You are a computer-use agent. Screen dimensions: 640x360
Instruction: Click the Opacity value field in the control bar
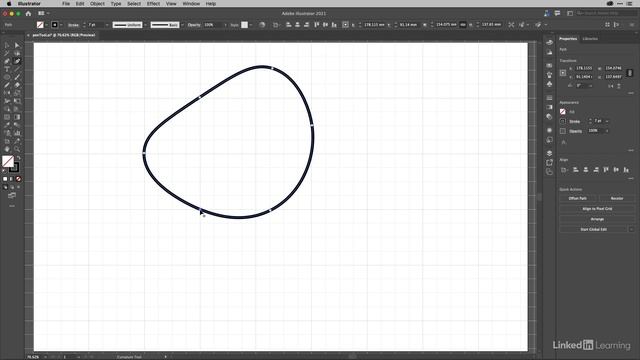212,25
